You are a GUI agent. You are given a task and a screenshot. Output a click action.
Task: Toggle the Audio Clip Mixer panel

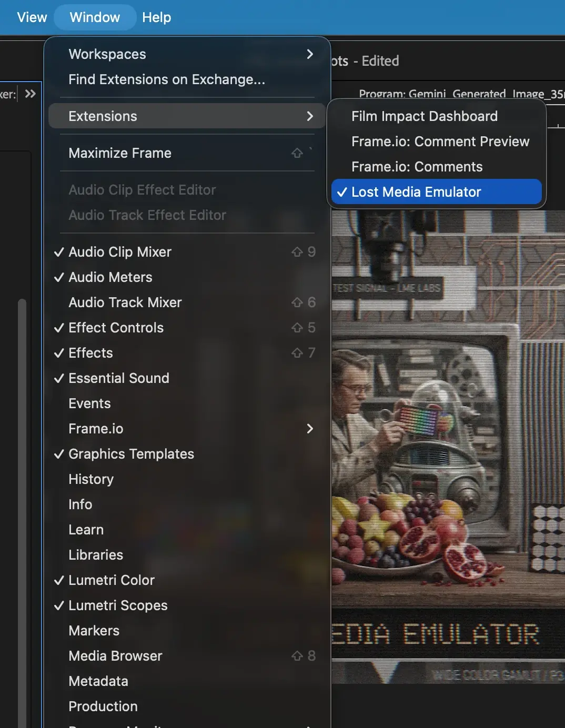click(x=187, y=252)
